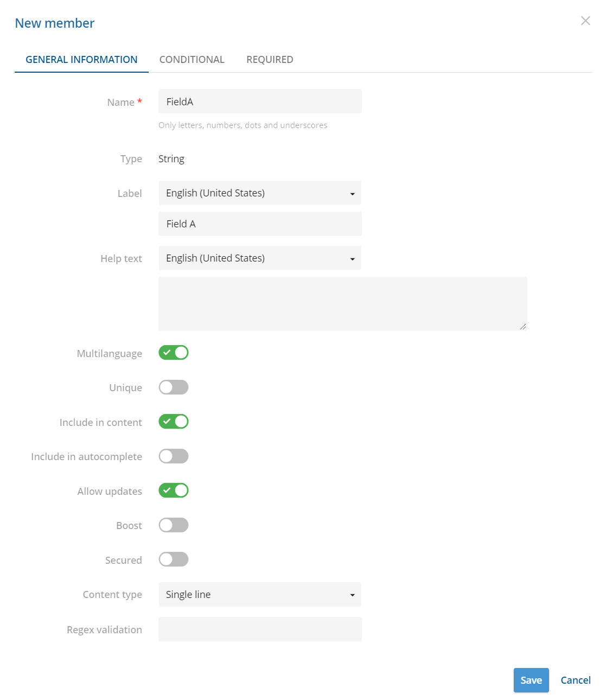Enable the Unique toggle
The image size is (606, 700).
(x=174, y=387)
